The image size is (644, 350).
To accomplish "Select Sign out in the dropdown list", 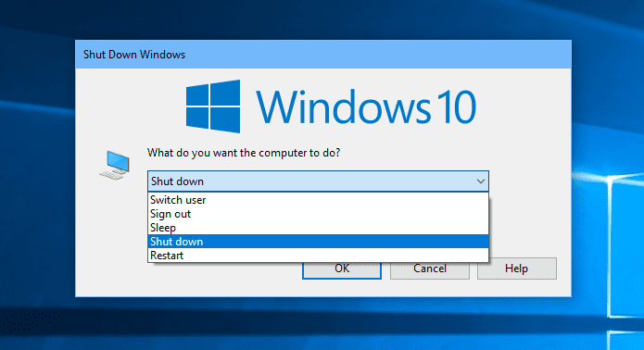I will (319, 214).
